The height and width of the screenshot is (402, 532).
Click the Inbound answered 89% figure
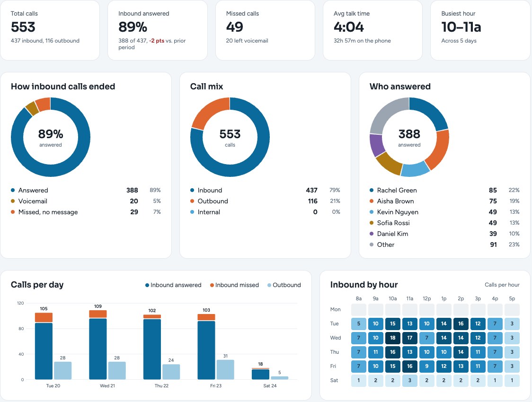tap(133, 27)
